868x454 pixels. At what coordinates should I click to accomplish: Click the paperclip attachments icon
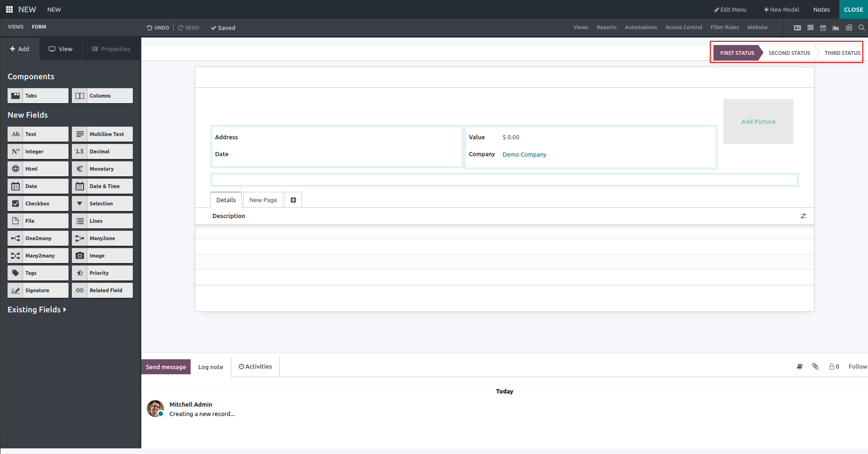click(x=815, y=366)
